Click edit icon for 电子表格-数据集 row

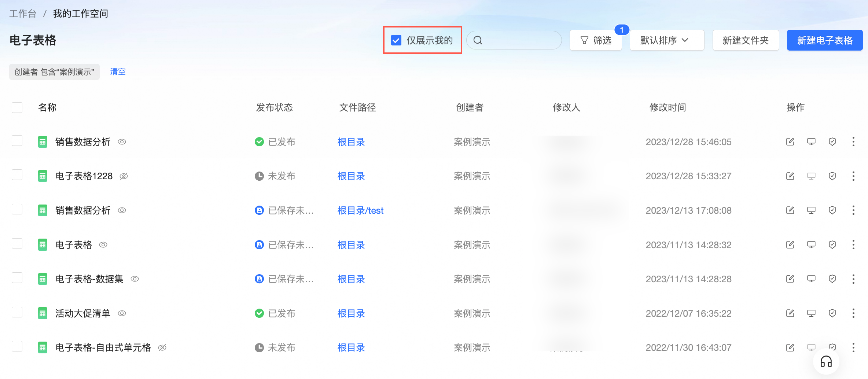[x=790, y=279]
